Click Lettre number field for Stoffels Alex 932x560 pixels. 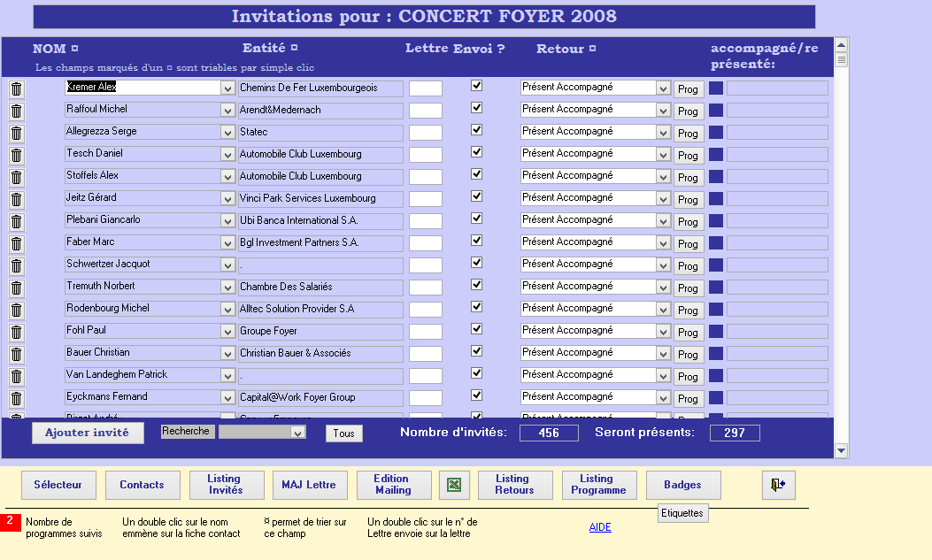pyautogui.click(x=426, y=177)
